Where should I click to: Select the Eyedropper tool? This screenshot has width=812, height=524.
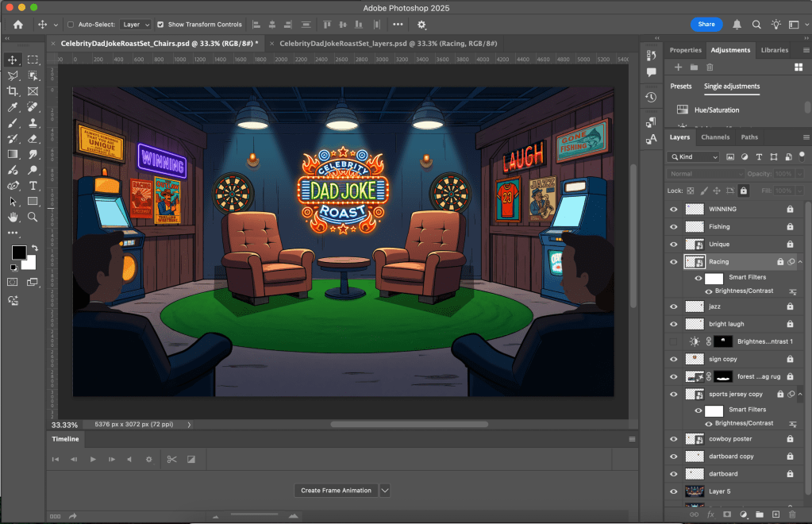coord(13,107)
